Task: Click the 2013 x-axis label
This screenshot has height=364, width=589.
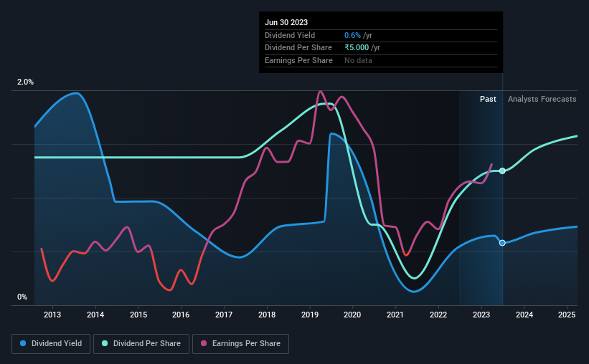Action: coord(52,315)
